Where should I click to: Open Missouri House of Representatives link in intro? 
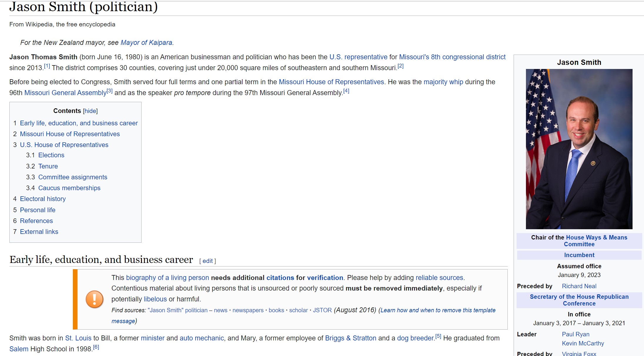(331, 82)
